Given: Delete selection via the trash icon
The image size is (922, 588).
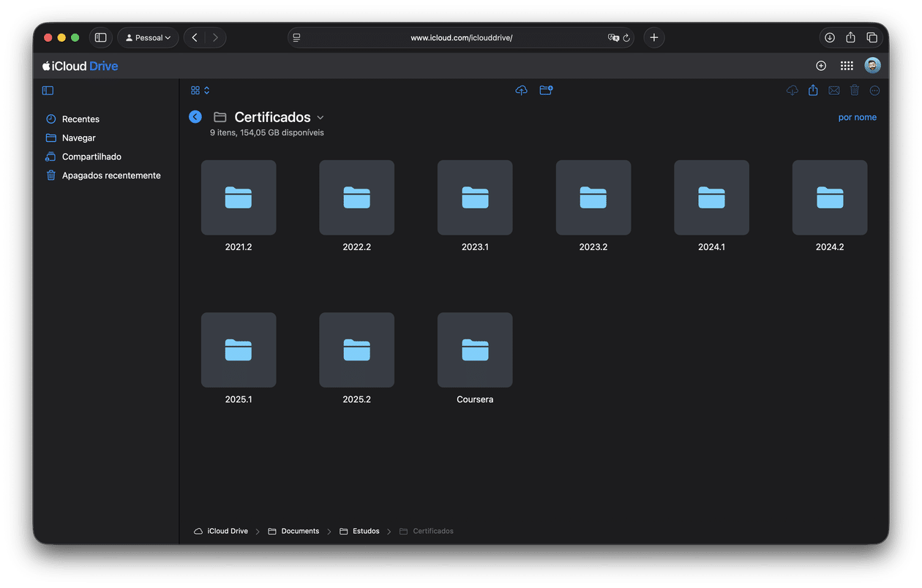Looking at the screenshot, I should pos(855,90).
